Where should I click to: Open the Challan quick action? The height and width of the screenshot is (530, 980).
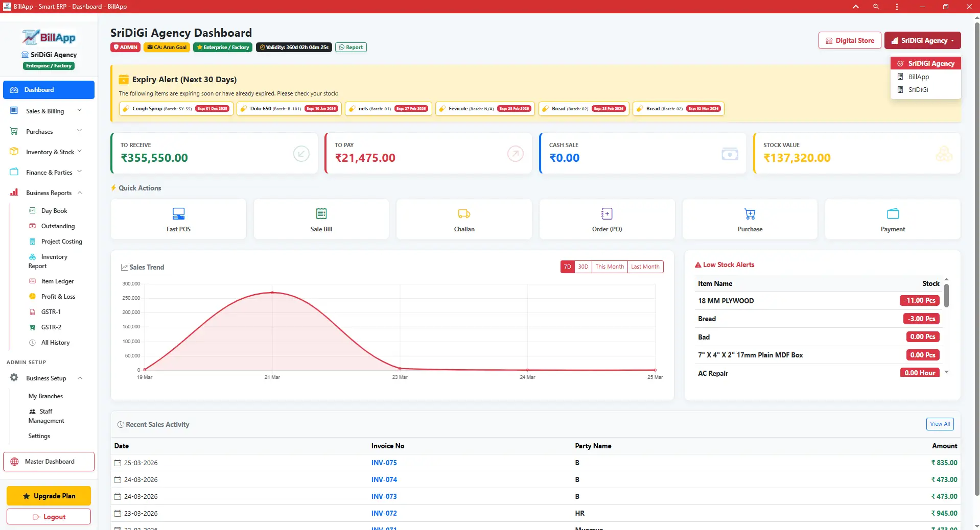point(463,219)
